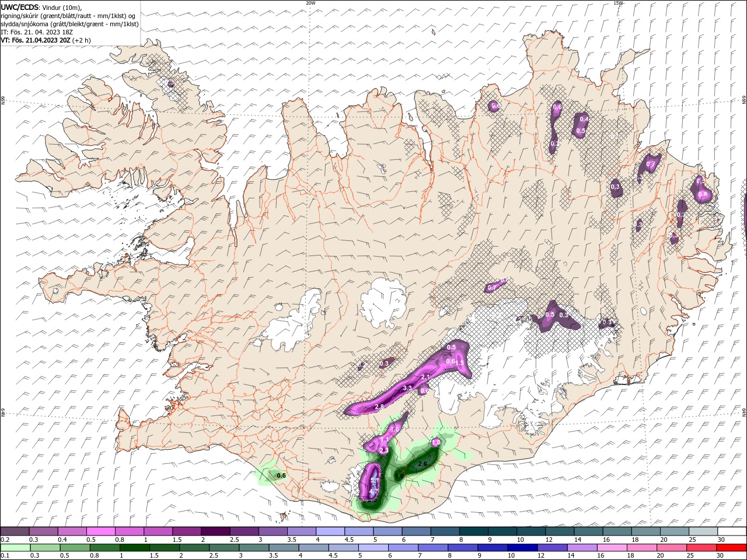Select the rain legend swatch starting at 0.5
Image resolution: width=747 pixels, height=560 pixels.
[x=75, y=548]
